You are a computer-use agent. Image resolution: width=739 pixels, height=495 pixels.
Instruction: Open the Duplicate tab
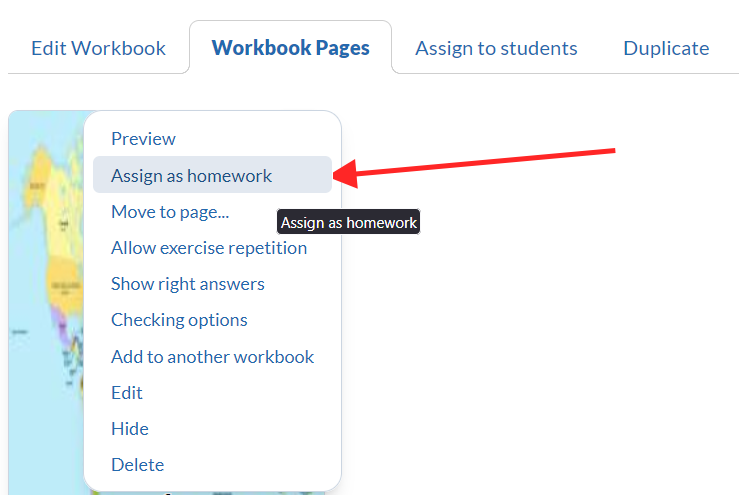(666, 48)
